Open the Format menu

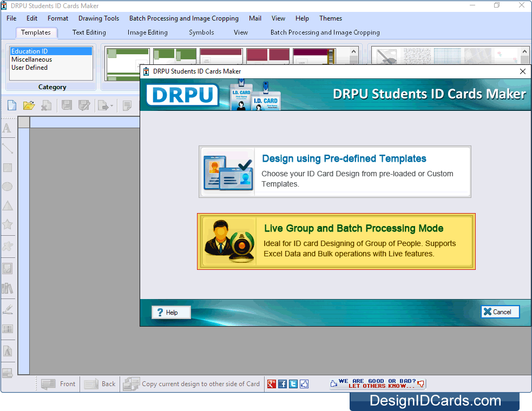pos(58,18)
